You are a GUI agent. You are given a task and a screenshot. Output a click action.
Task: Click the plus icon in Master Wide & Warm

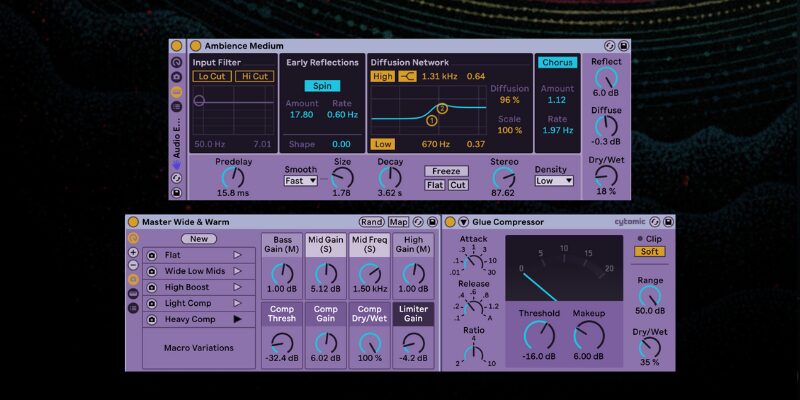[133, 252]
